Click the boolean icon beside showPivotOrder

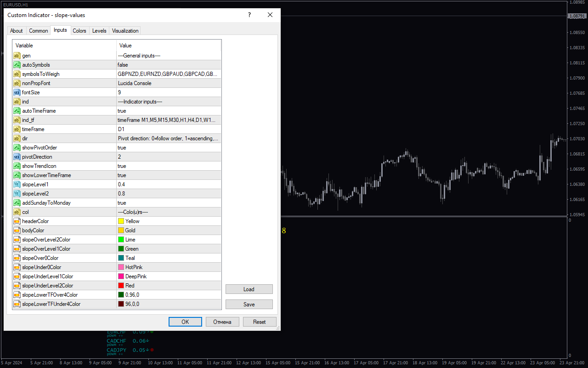point(17,148)
